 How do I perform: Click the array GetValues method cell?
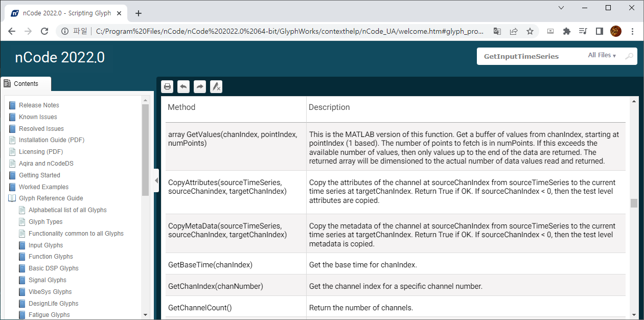[236, 147]
